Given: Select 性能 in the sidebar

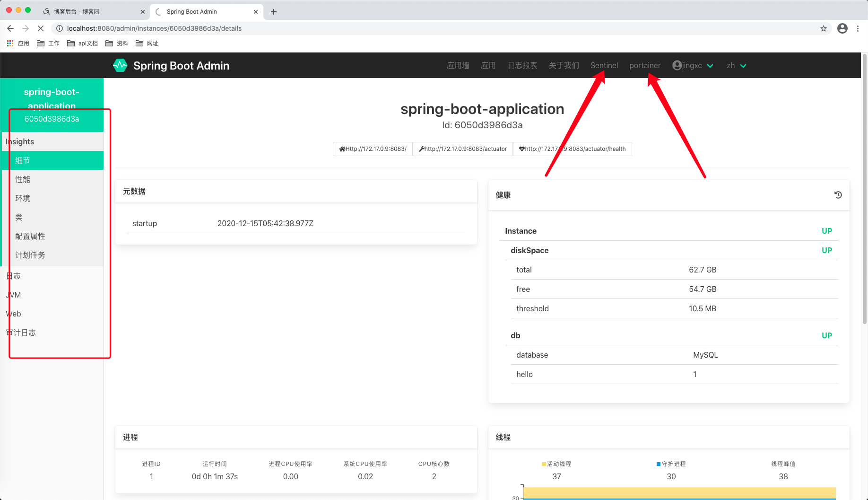Looking at the screenshot, I should click(x=52, y=179).
